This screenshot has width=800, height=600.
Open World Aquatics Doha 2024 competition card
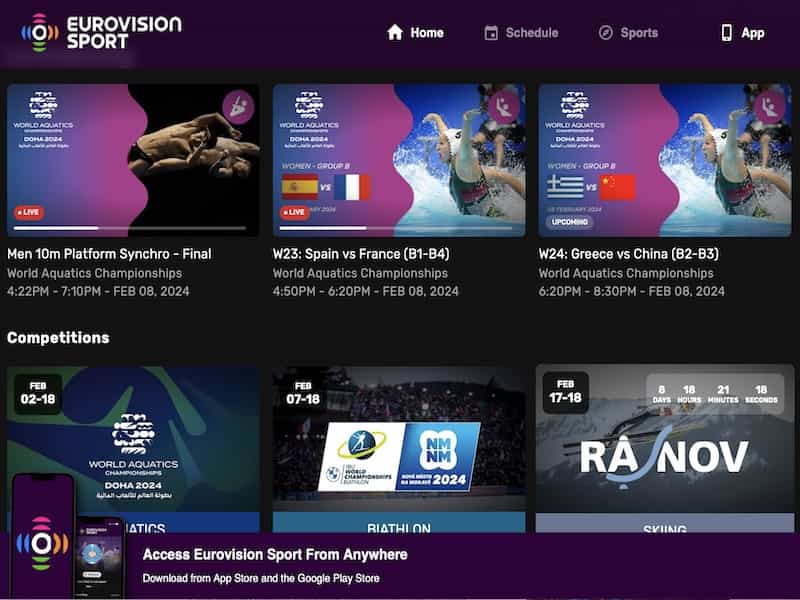(133, 449)
